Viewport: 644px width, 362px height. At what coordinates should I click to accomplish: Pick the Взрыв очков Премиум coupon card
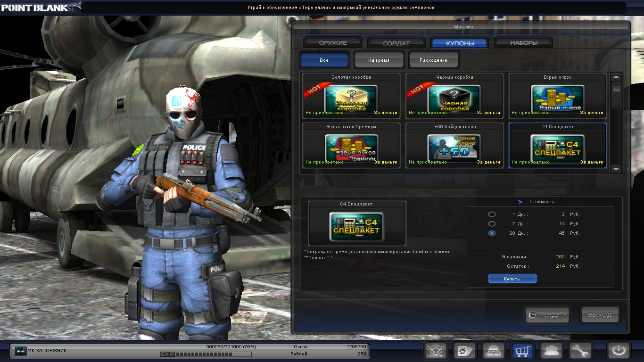pos(351,145)
